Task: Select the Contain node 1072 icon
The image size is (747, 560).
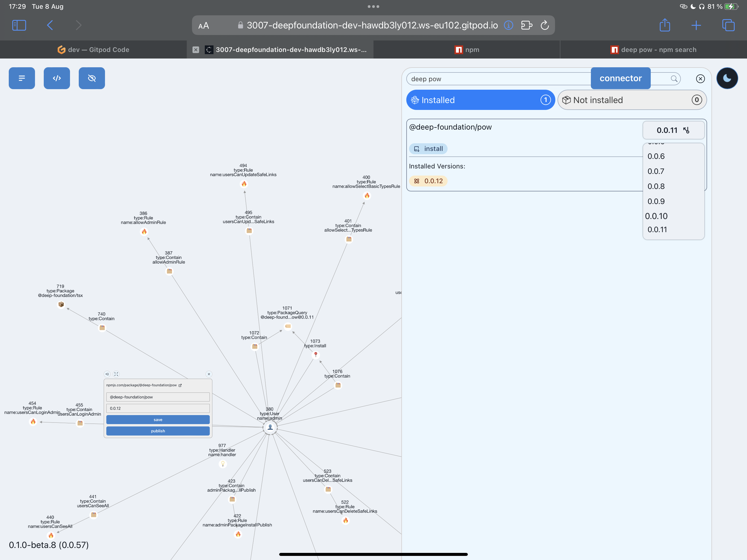Action: click(x=255, y=346)
